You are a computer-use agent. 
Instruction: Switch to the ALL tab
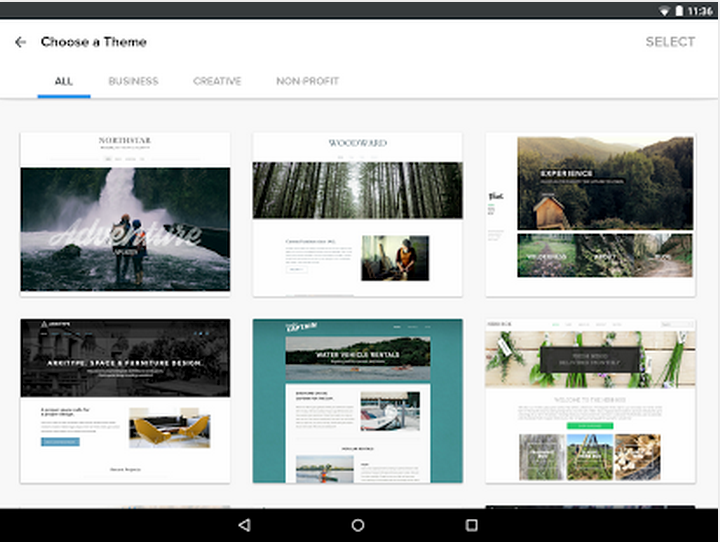point(64,81)
